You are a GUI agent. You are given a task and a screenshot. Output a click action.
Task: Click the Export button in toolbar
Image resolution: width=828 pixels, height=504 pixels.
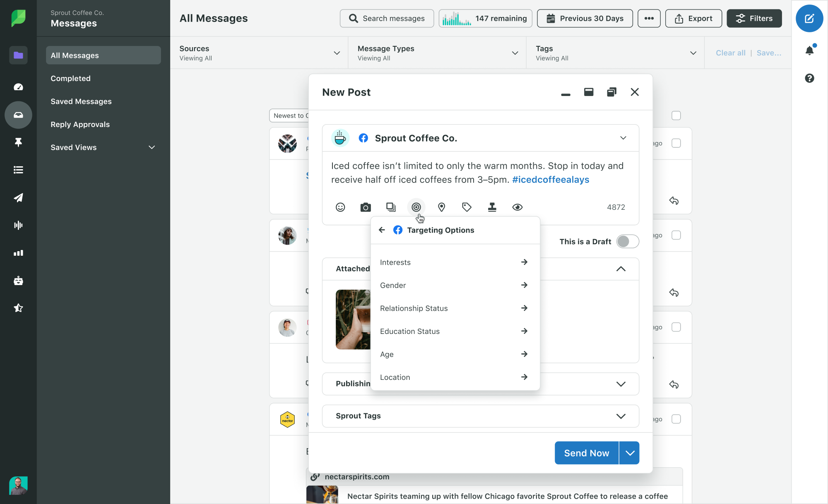coord(693,18)
